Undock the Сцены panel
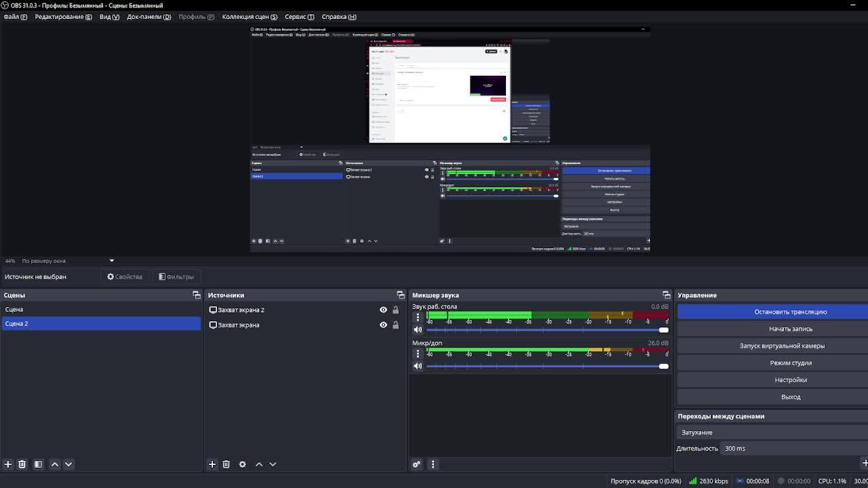This screenshot has width=868, height=488. point(197,295)
